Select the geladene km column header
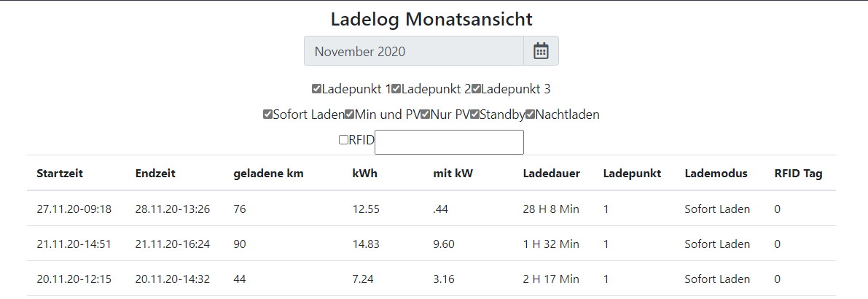868x299 pixels. [268, 174]
